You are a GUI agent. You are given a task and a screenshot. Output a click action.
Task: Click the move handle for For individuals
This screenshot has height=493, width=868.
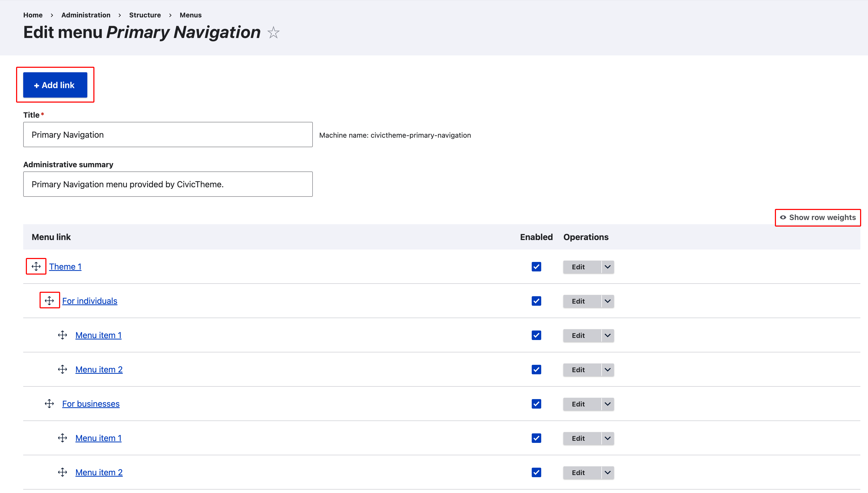(x=49, y=300)
